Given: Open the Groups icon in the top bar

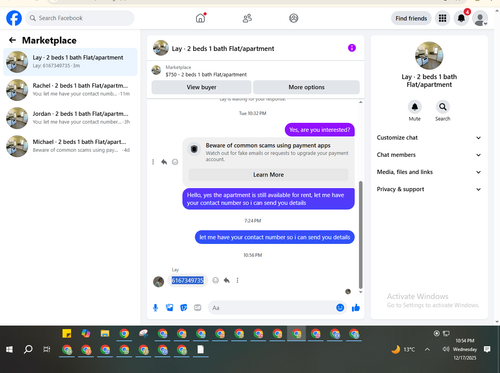Looking at the screenshot, I should coord(293,18).
